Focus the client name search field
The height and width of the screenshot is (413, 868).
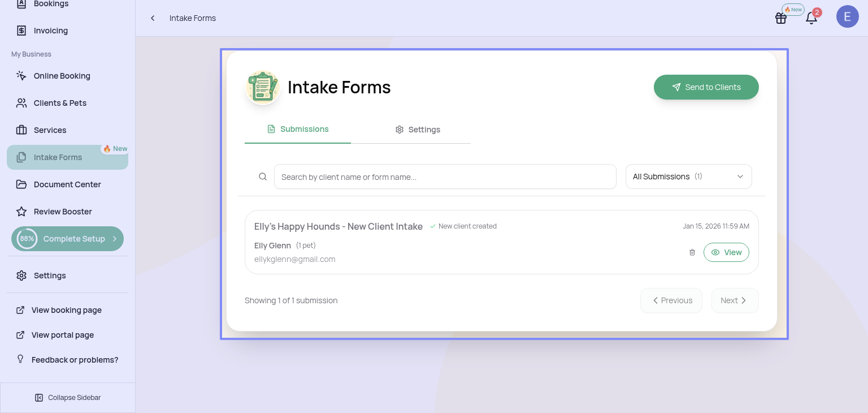click(x=445, y=177)
